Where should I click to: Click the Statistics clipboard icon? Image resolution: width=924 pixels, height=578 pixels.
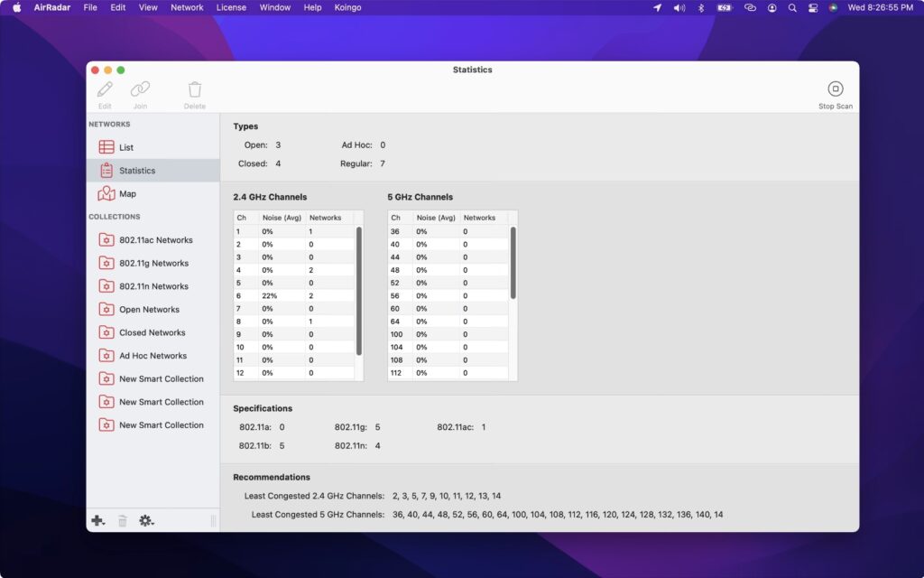point(107,170)
